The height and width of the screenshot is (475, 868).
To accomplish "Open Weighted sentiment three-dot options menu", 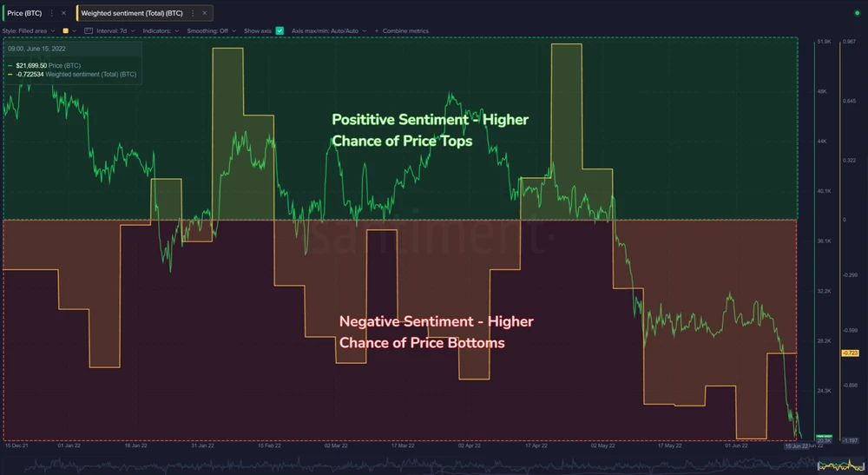I will [x=193, y=13].
